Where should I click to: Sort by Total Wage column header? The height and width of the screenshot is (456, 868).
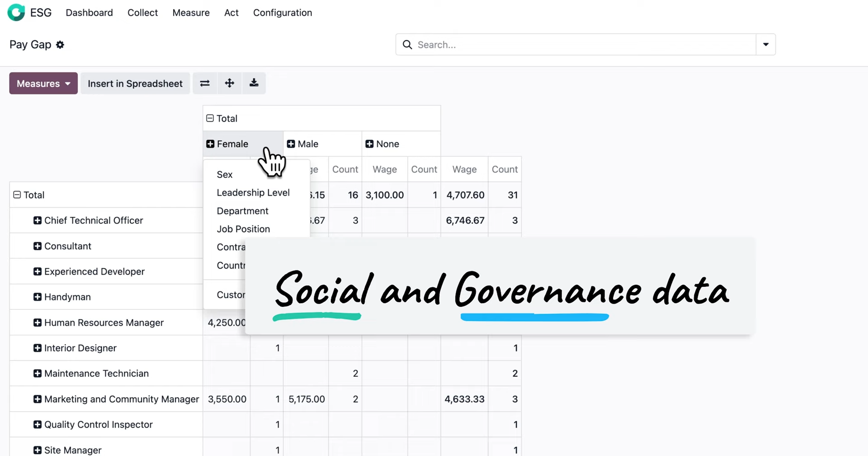[464, 169]
